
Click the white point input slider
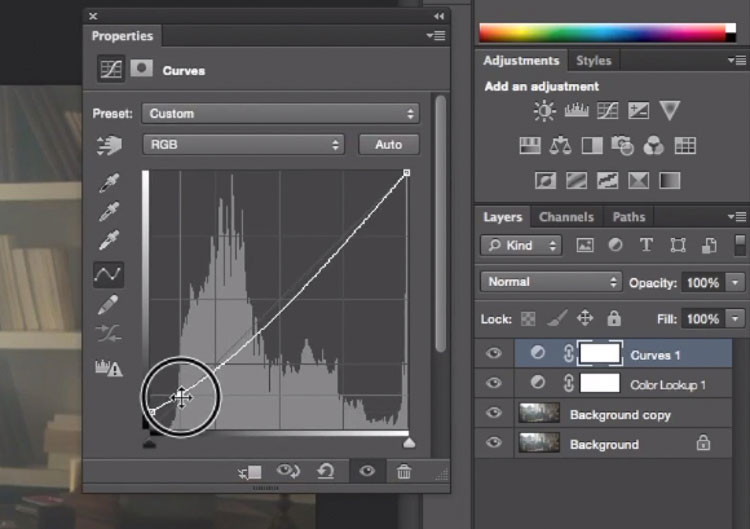click(408, 443)
